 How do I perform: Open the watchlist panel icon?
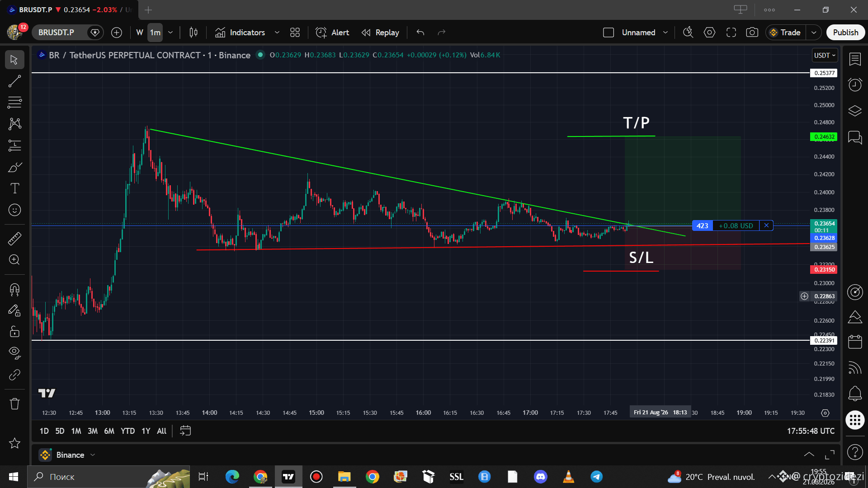(x=855, y=59)
